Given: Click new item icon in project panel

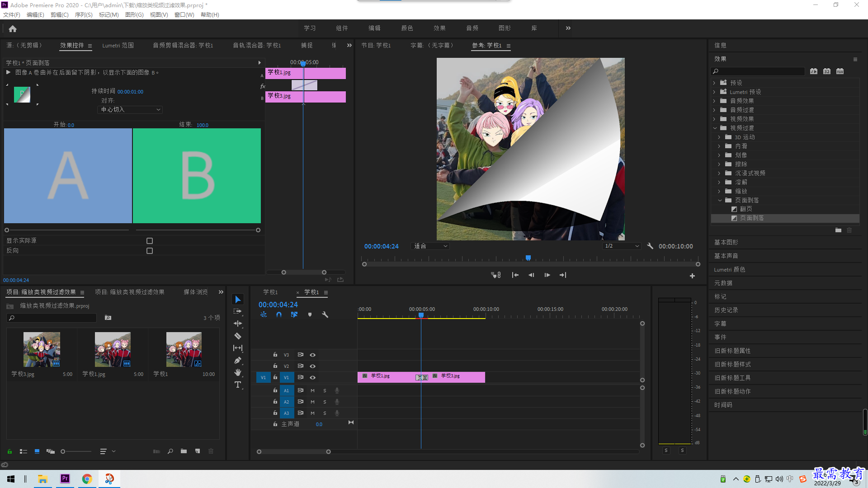Looking at the screenshot, I should 198,451.
